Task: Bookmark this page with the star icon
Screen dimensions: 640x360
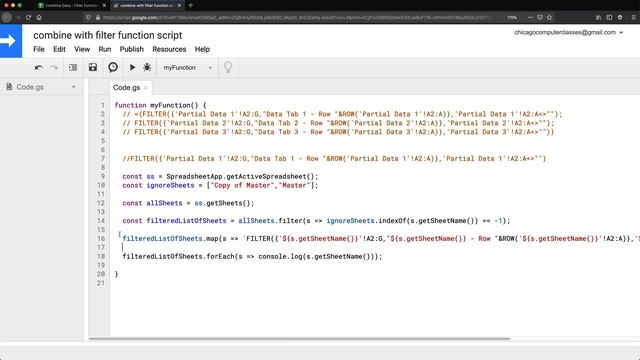Action: coord(549,18)
